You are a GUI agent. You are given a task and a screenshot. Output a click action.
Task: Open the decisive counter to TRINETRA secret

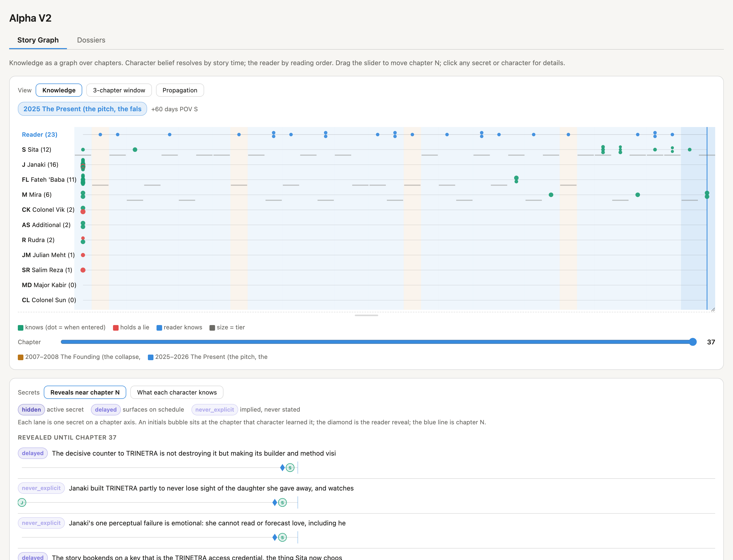coord(194,453)
